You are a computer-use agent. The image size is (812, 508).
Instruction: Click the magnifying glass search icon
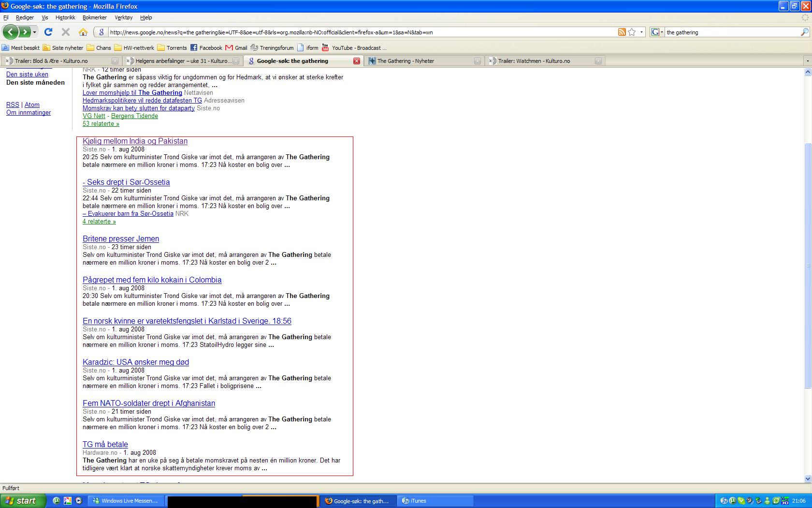pos(804,32)
